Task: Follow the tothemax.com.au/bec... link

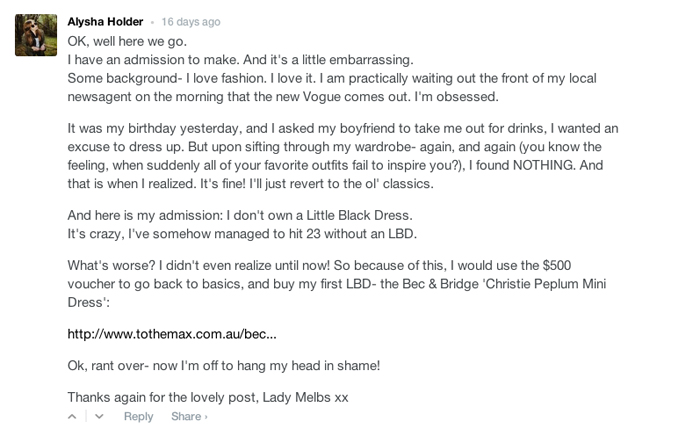Action: click(172, 334)
